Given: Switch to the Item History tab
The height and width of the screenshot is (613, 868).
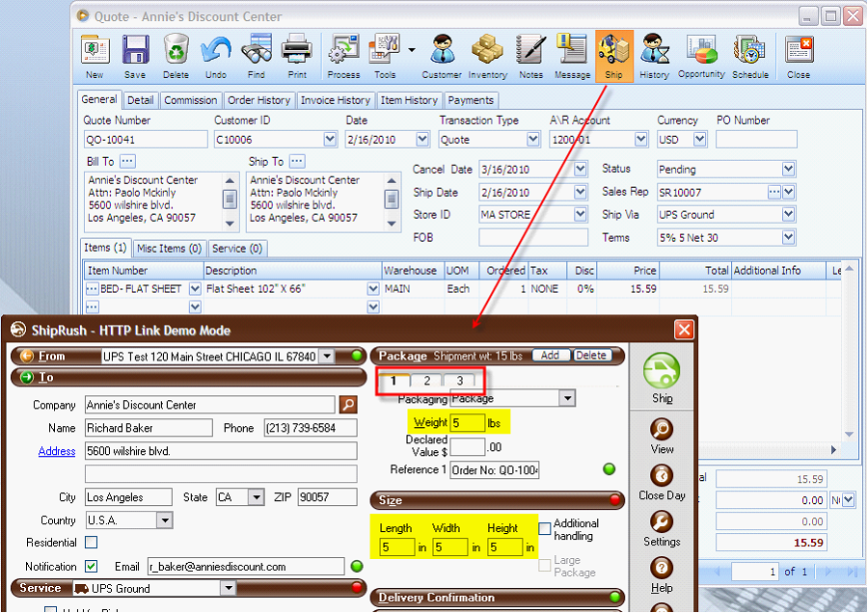Looking at the screenshot, I should pos(409,100).
